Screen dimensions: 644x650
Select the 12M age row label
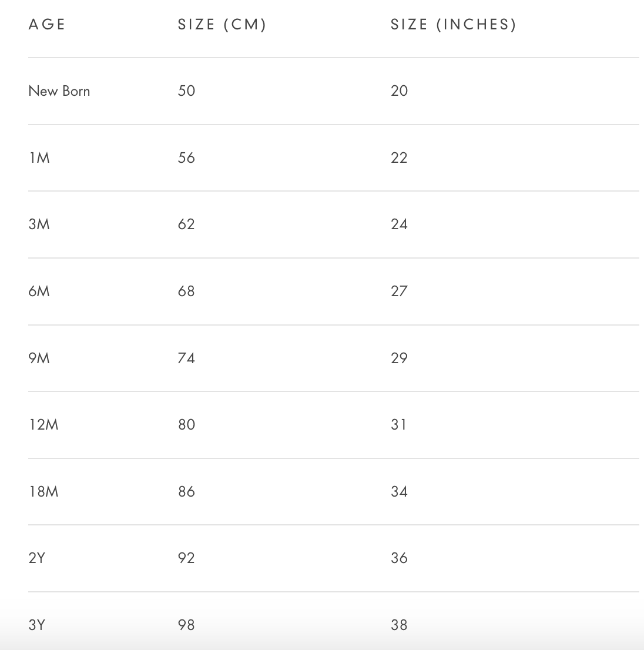[x=43, y=425]
